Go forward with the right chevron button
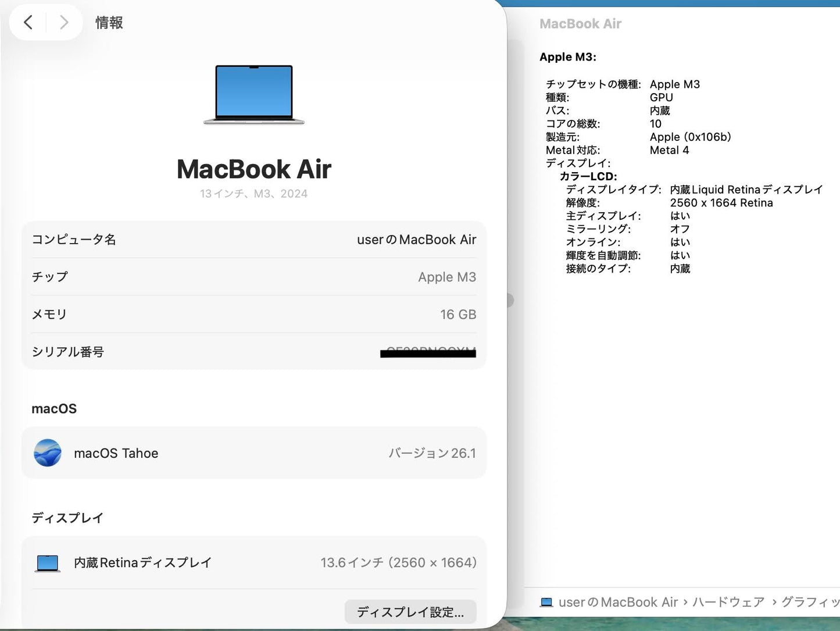Screen dimensions: 840x631 pos(64,22)
